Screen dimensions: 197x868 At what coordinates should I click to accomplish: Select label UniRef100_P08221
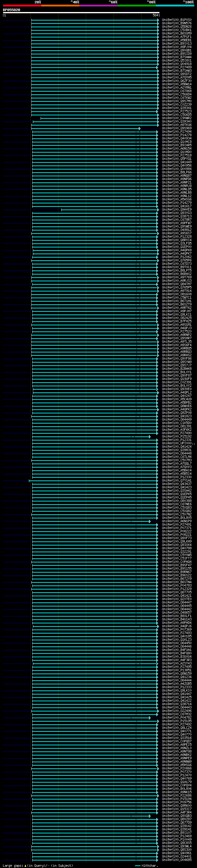(x=176, y=535)
